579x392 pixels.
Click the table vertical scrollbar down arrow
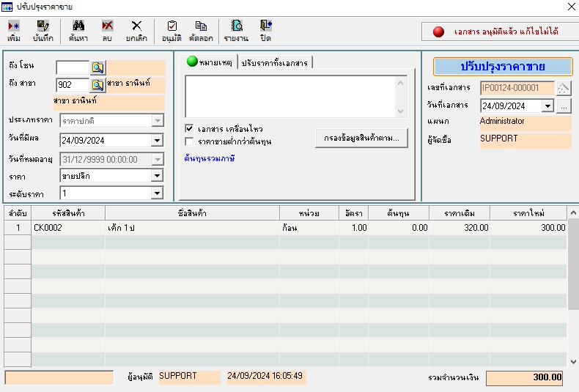point(572,360)
